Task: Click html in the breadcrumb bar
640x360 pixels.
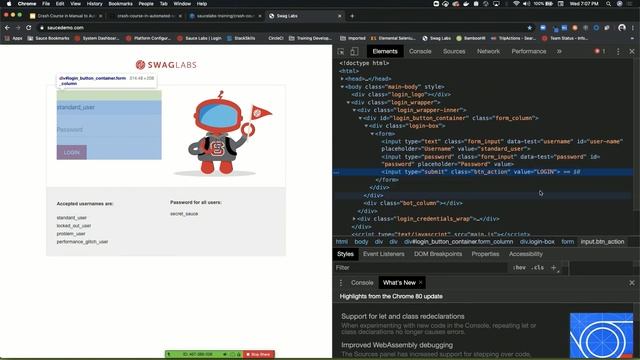Action: pyautogui.click(x=342, y=242)
